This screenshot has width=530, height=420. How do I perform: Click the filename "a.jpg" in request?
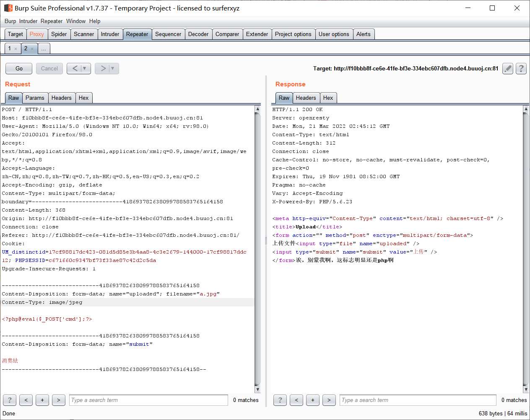tap(208, 294)
